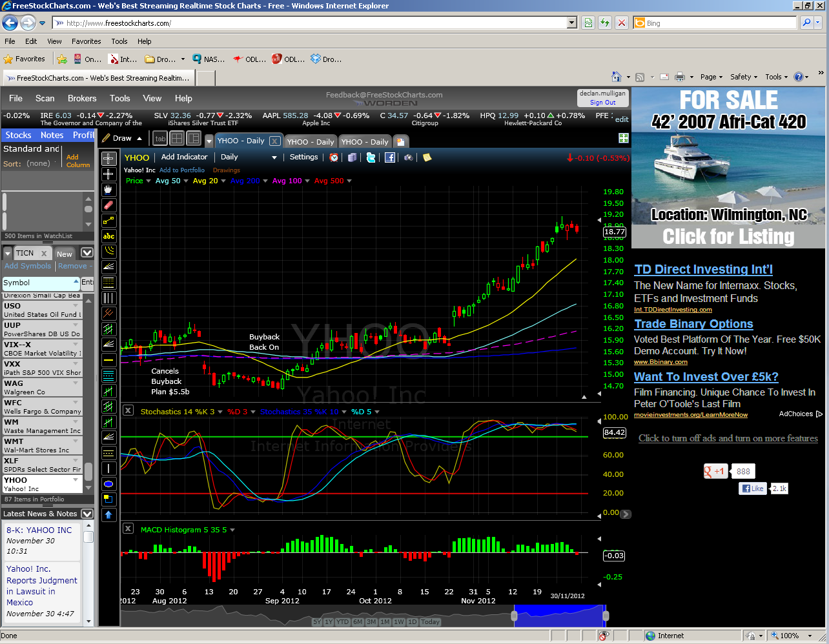Image resolution: width=829 pixels, height=644 pixels.
Task: Grab the left handle of timeline range slider
Action: pos(515,616)
